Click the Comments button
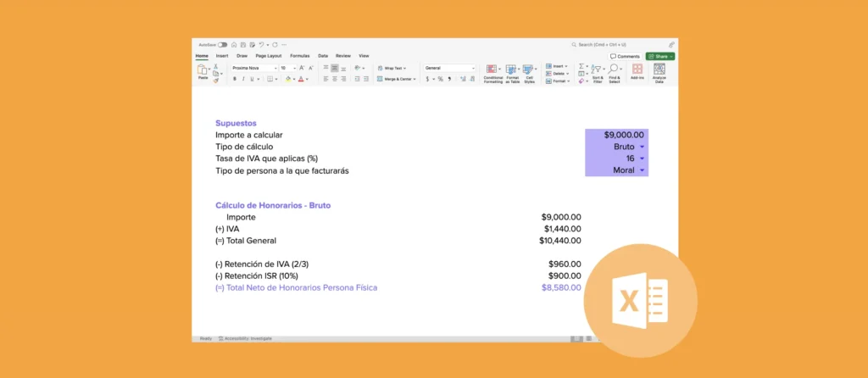The width and height of the screenshot is (868, 378). coord(626,56)
